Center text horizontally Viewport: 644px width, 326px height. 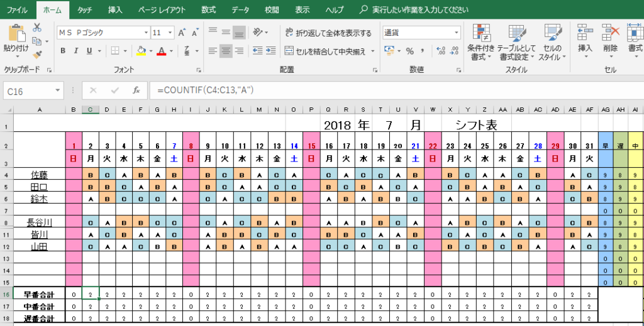(x=226, y=51)
